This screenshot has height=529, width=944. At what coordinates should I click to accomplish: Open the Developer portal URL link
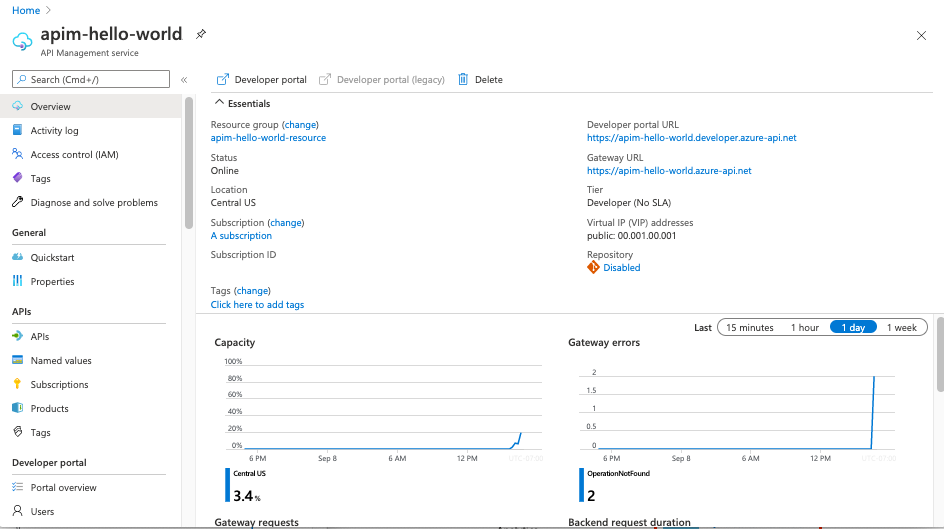[x=691, y=137]
